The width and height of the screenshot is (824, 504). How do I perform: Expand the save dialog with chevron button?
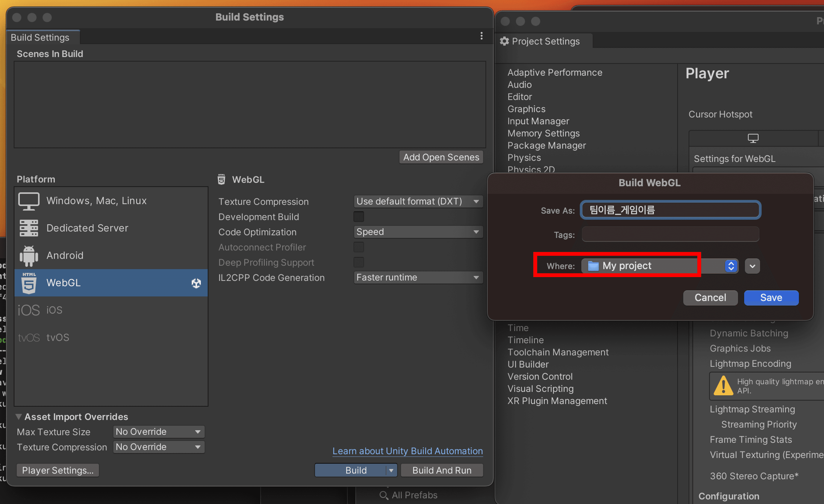[x=752, y=266]
